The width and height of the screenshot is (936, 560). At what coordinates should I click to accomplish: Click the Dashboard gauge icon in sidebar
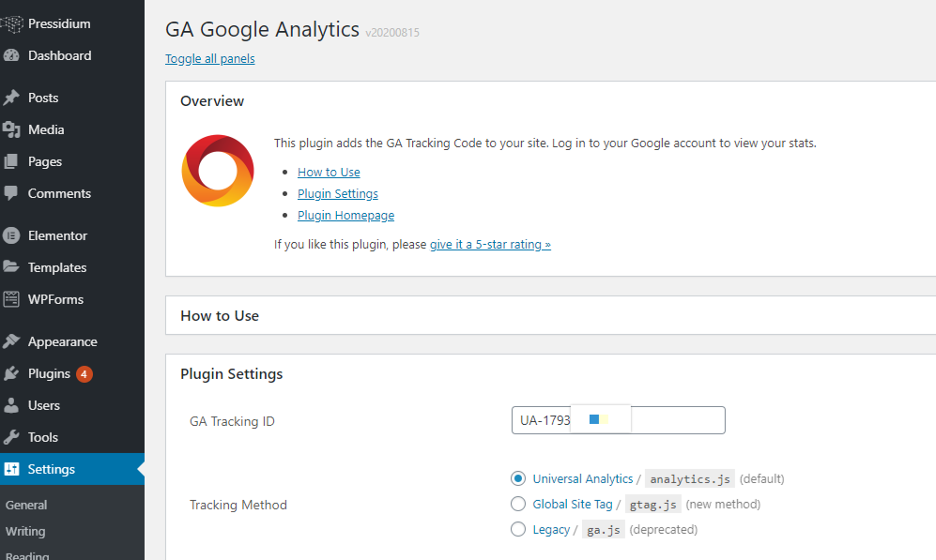(11, 55)
